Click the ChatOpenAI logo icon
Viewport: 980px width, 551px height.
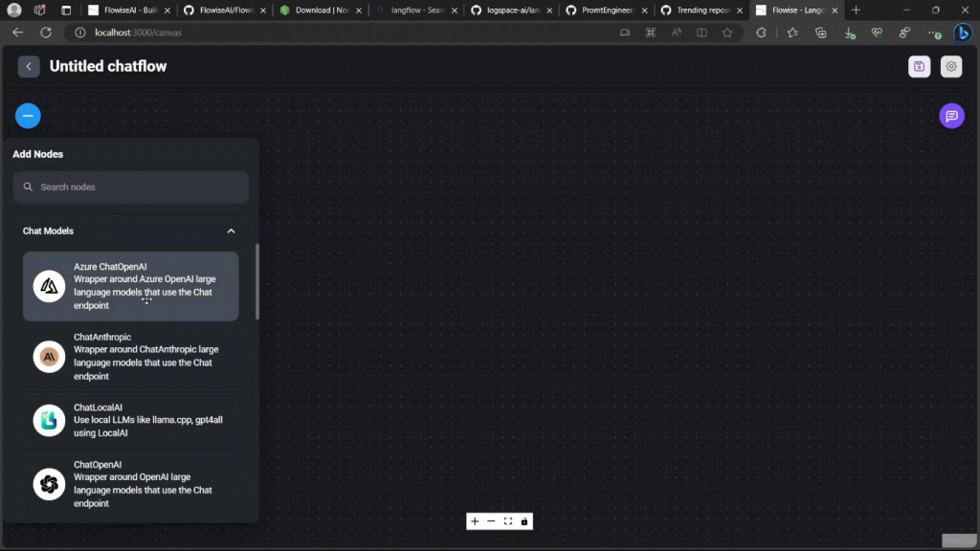tap(49, 484)
